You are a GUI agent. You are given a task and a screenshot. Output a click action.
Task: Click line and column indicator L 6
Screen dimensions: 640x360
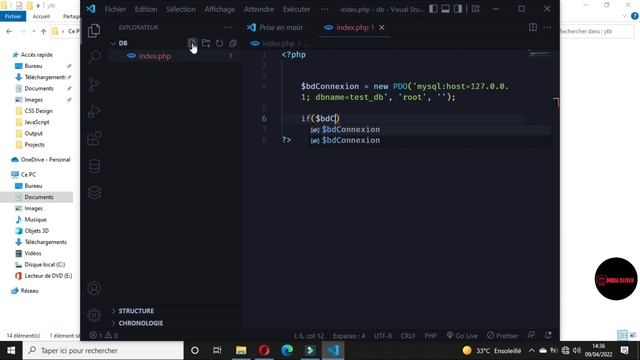pos(309,336)
